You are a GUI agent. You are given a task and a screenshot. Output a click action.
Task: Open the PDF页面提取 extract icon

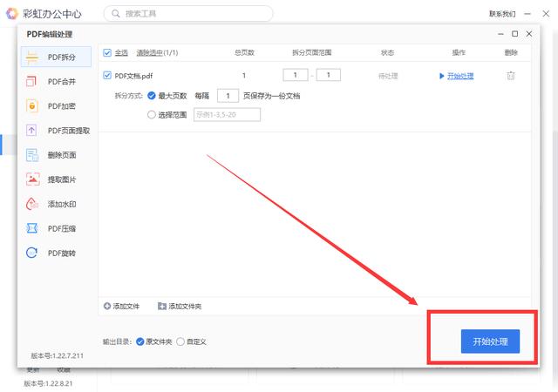click(x=31, y=131)
